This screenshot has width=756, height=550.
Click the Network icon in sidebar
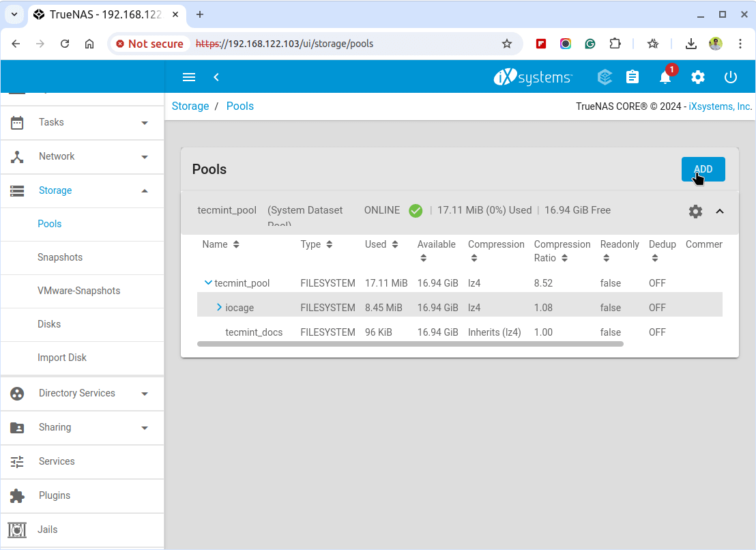17,157
